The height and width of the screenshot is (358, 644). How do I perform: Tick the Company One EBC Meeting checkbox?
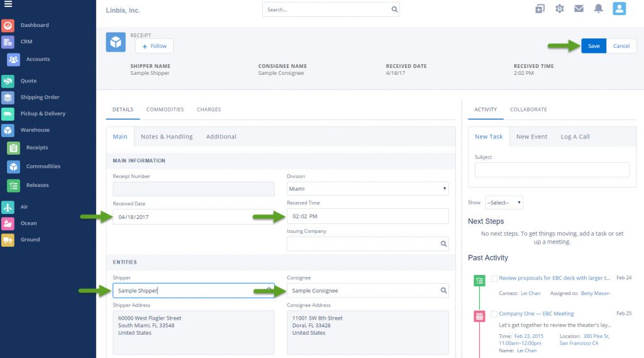pyautogui.click(x=494, y=314)
